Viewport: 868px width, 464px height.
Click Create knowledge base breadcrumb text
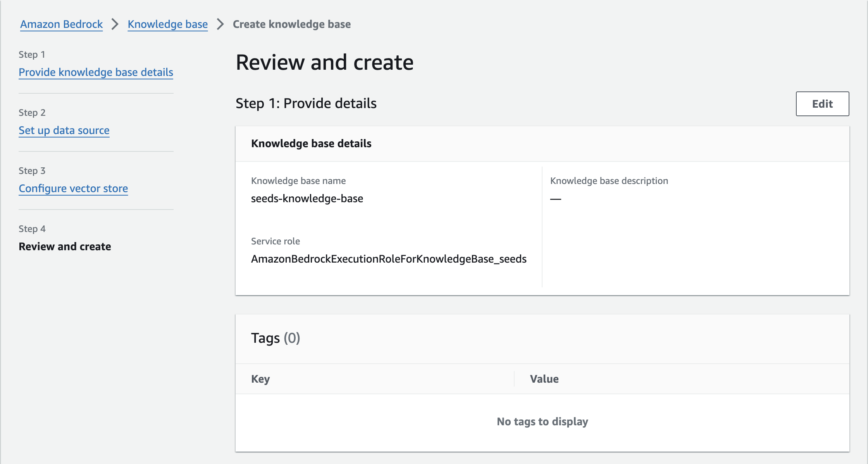[291, 24]
